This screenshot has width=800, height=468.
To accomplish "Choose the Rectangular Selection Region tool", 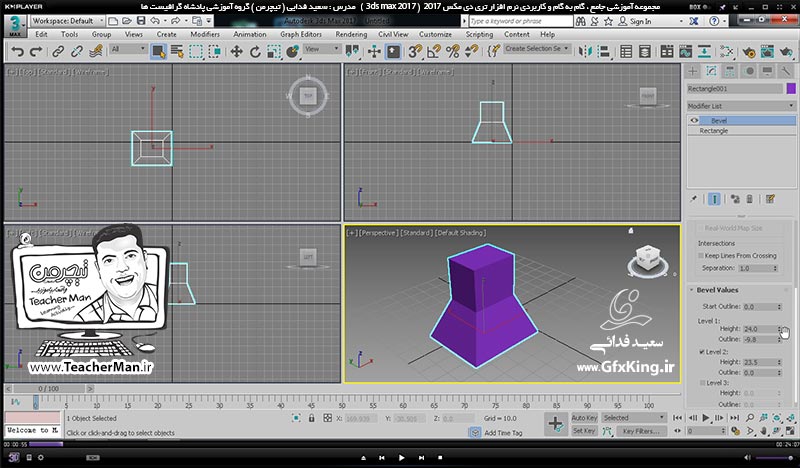I will click(196, 52).
